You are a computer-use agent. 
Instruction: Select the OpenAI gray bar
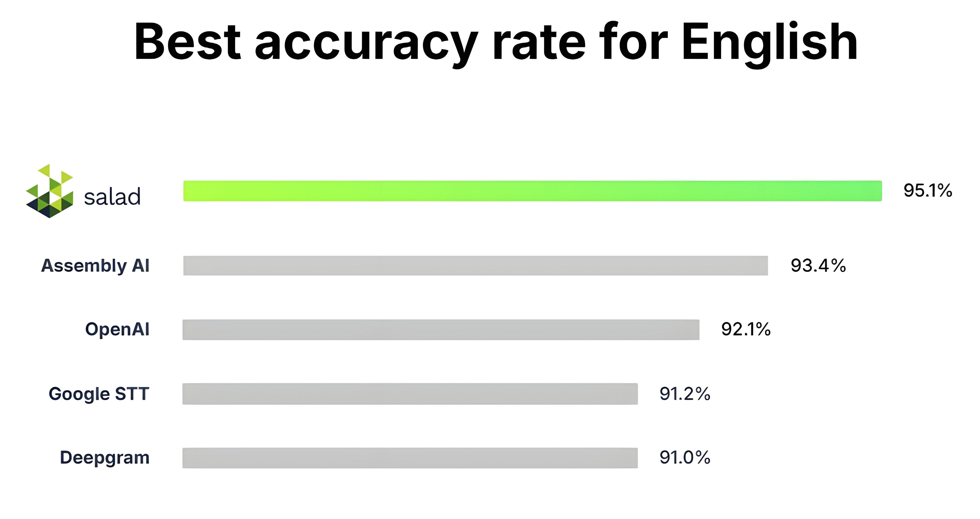[441, 330]
